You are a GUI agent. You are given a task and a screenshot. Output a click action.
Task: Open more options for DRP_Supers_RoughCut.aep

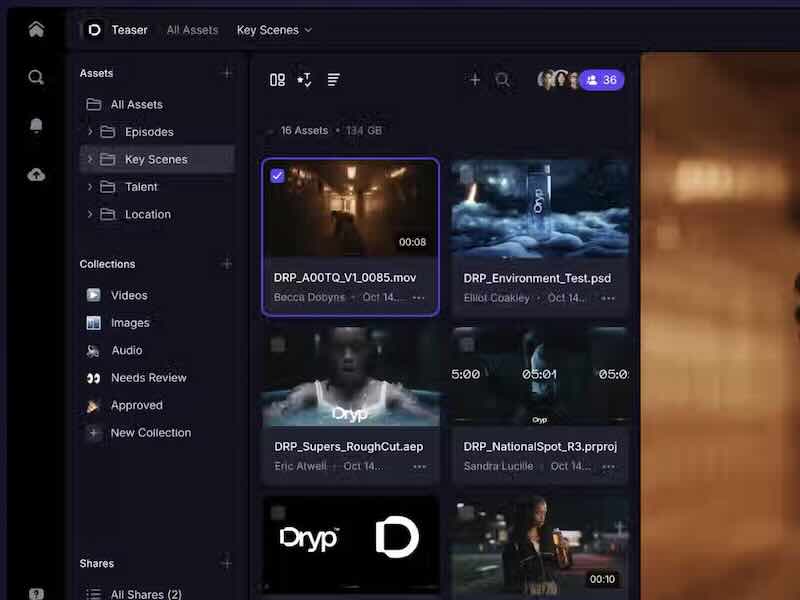click(x=419, y=466)
